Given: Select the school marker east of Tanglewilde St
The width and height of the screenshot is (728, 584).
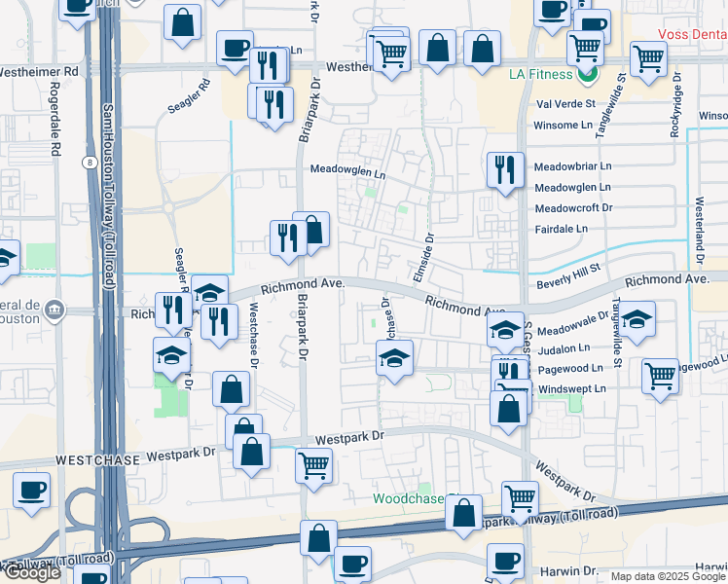Looking at the screenshot, I should pyautogui.click(x=637, y=319).
